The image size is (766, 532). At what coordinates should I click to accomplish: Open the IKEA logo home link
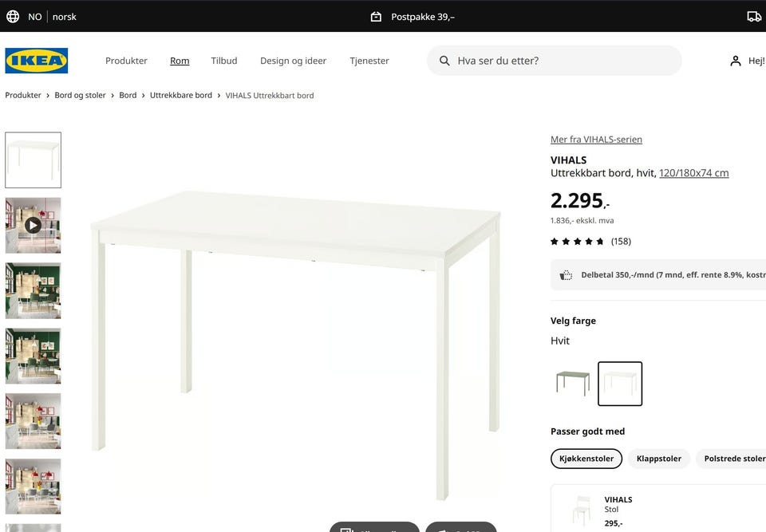[x=37, y=61]
